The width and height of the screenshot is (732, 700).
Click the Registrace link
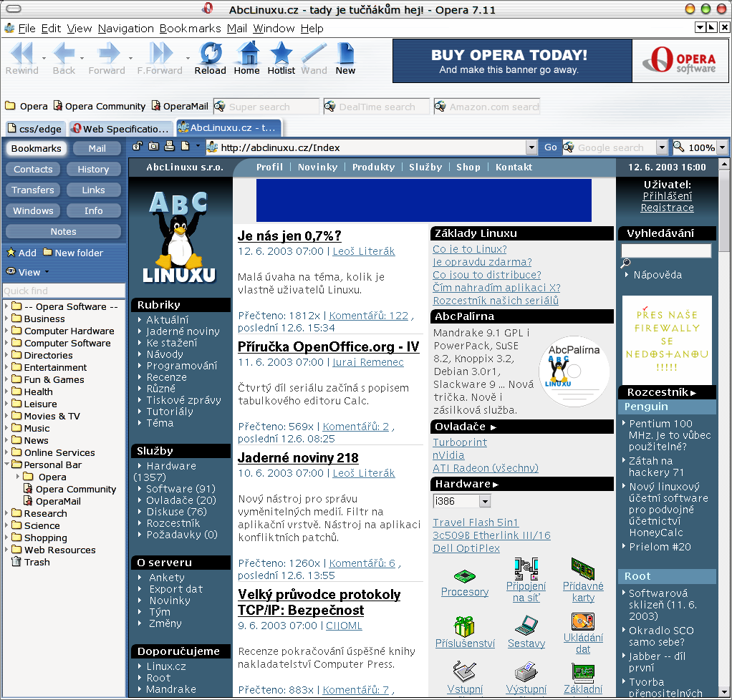click(667, 208)
